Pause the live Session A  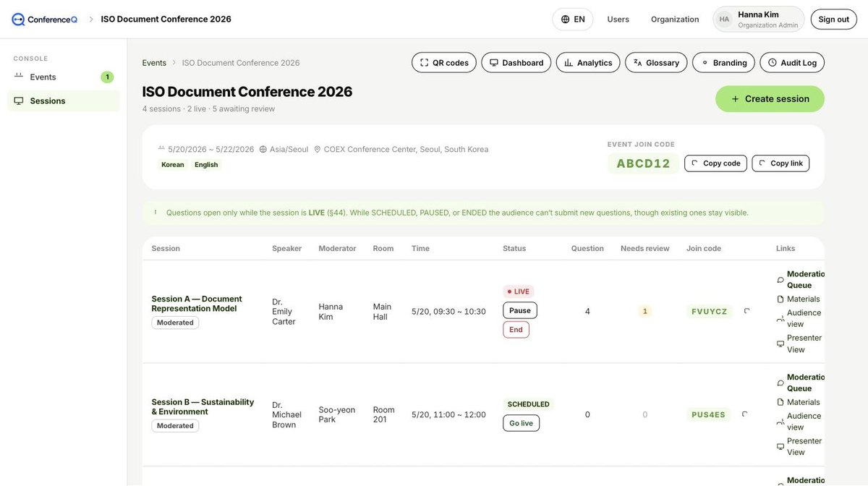point(520,310)
